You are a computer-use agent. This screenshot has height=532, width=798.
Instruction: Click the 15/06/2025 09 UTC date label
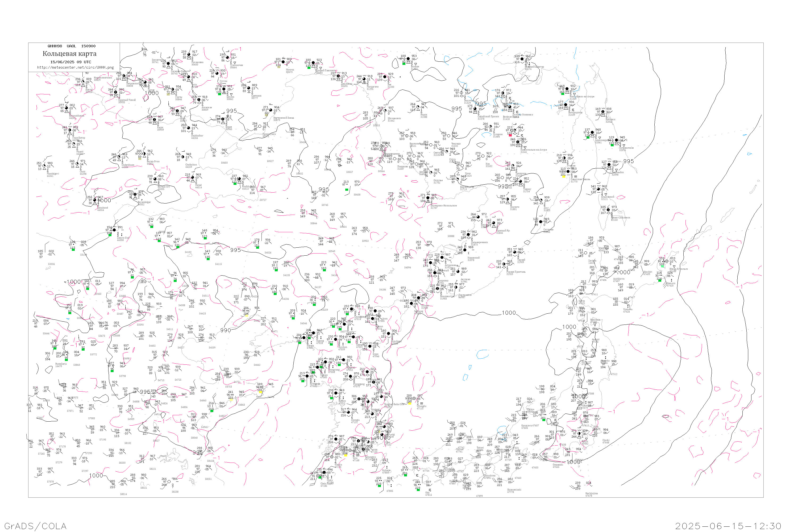70,62
